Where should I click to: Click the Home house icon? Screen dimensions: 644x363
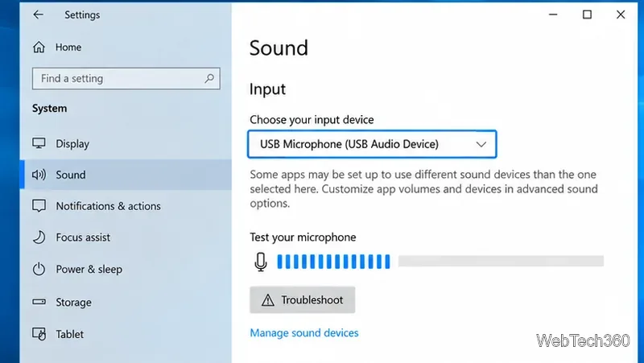point(39,47)
